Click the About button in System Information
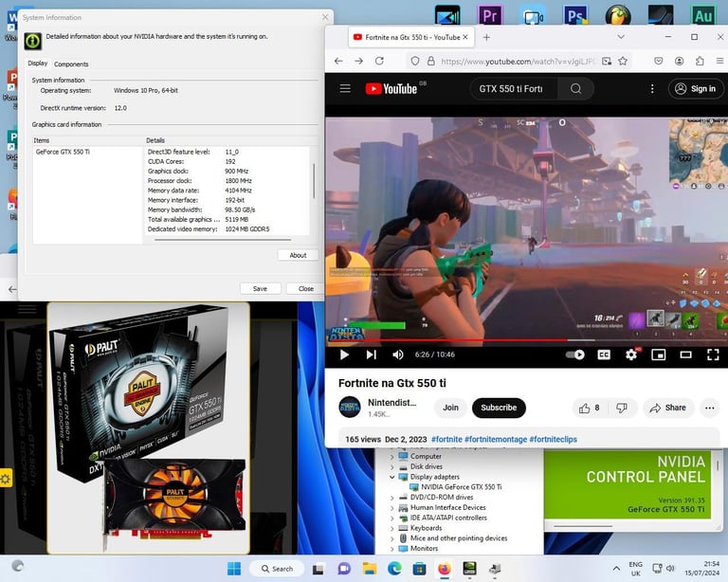This screenshot has width=728, height=582. [x=298, y=255]
